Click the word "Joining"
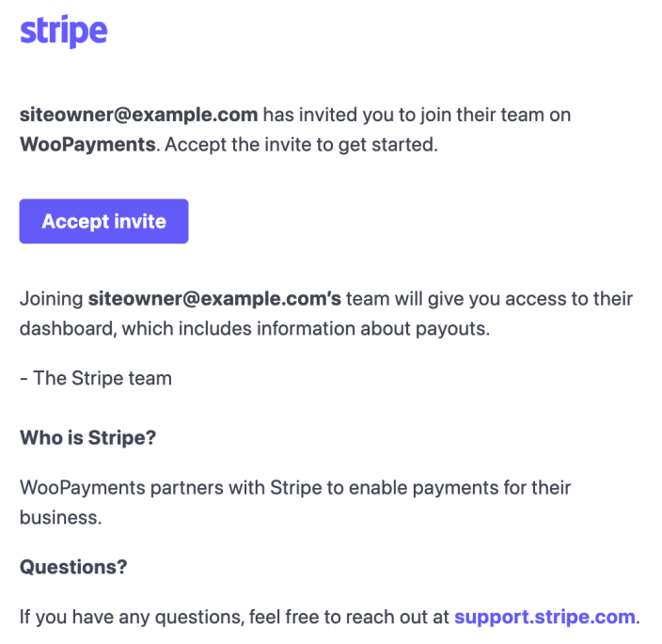The image size is (662, 644). [x=52, y=299]
